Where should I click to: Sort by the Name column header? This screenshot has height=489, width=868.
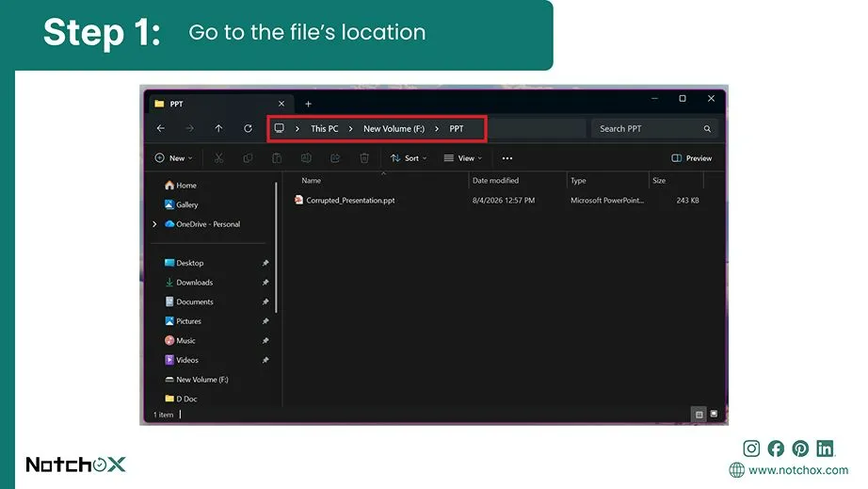311,181
